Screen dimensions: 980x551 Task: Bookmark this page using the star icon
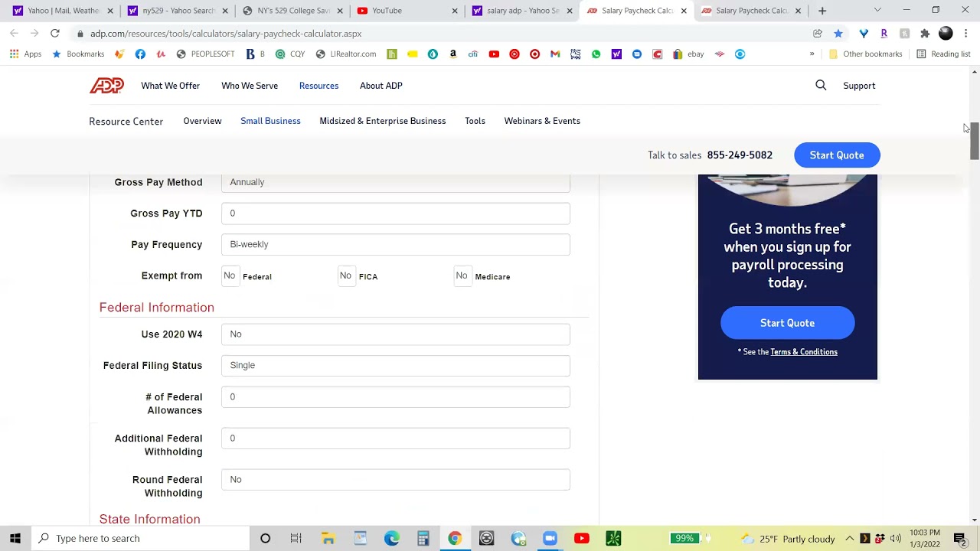tap(838, 34)
